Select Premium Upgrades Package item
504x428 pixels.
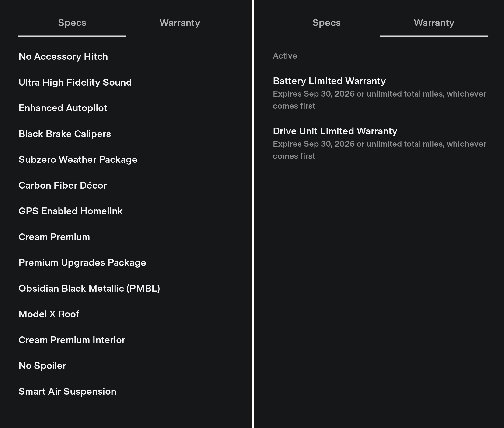coord(82,262)
